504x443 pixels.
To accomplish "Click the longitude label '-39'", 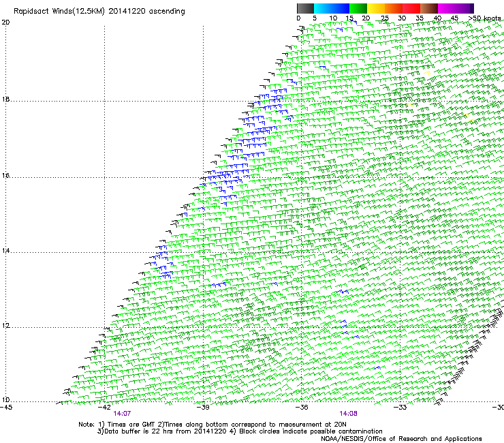I will [203, 408].
